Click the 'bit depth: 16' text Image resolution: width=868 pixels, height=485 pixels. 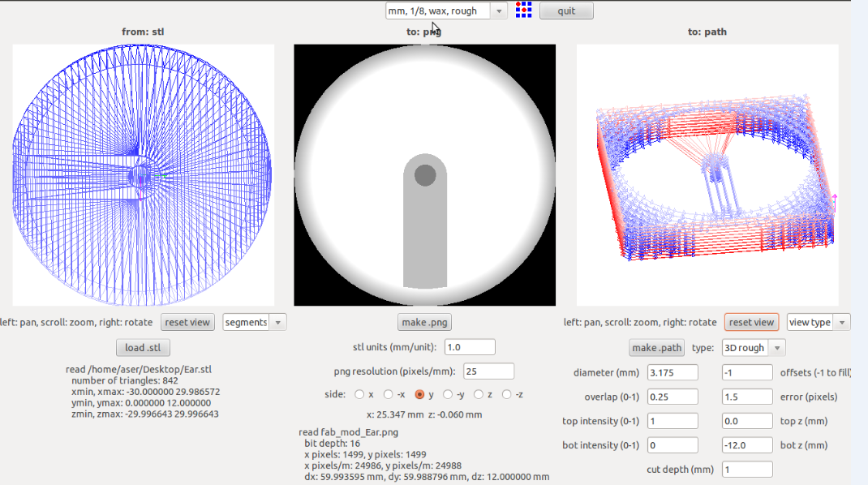coord(332,444)
